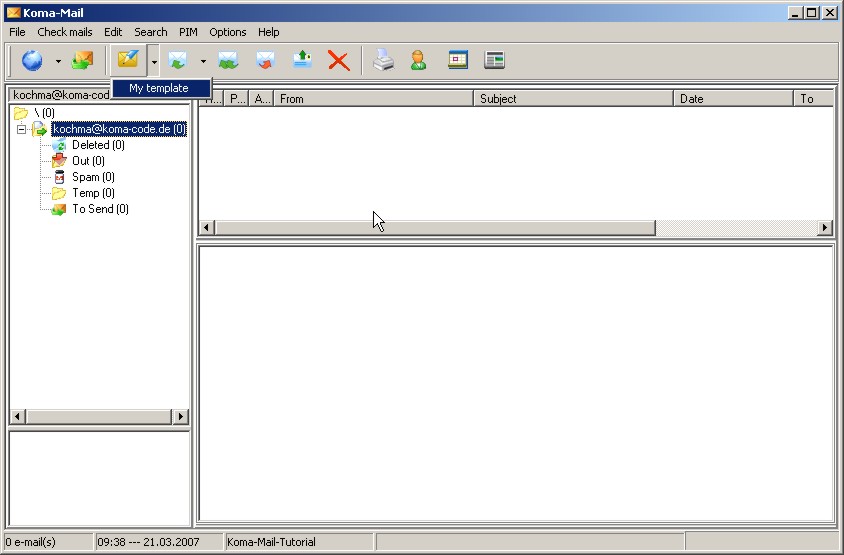Click the new mail compose icon
The width and height of the screenshot is (844, 555).
click(x=128, y=60)
